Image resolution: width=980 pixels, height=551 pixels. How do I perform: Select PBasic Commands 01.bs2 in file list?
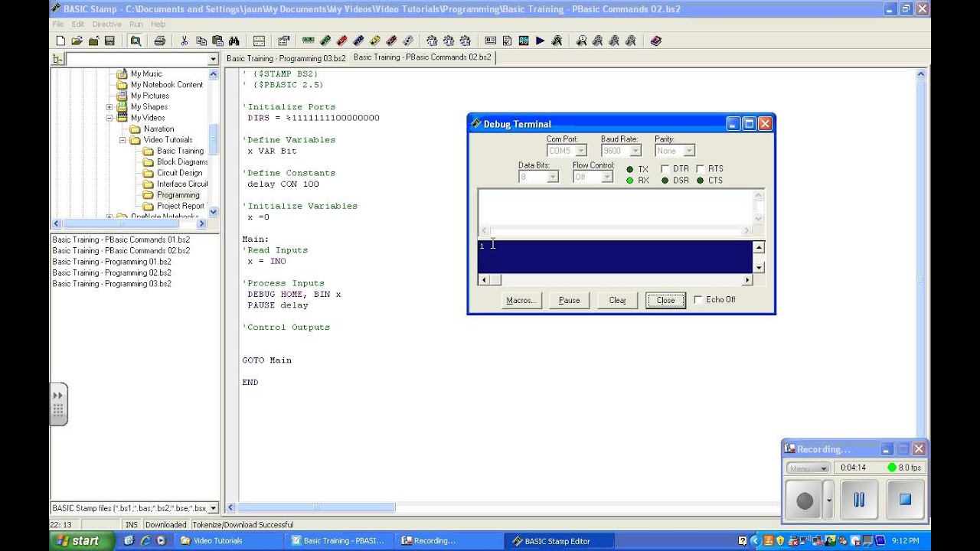(121, 240)
